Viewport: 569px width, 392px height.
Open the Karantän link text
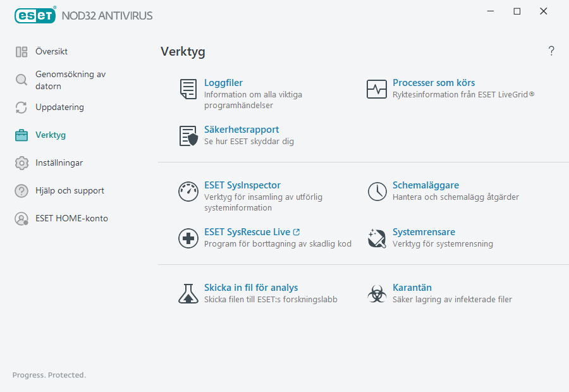[412, 287]
